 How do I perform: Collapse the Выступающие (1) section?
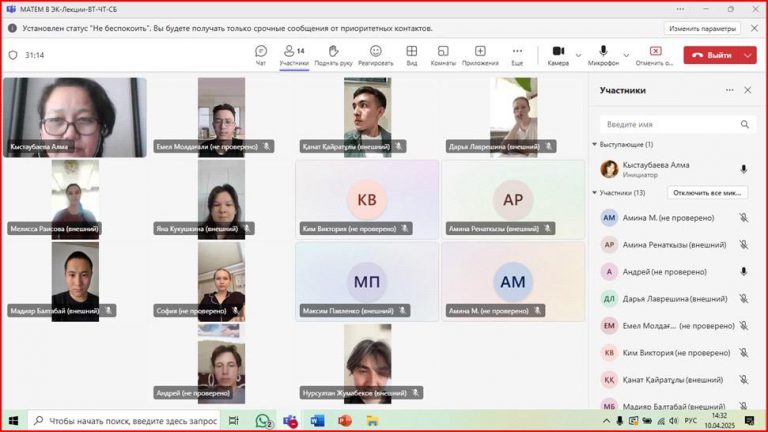[595, 145]
